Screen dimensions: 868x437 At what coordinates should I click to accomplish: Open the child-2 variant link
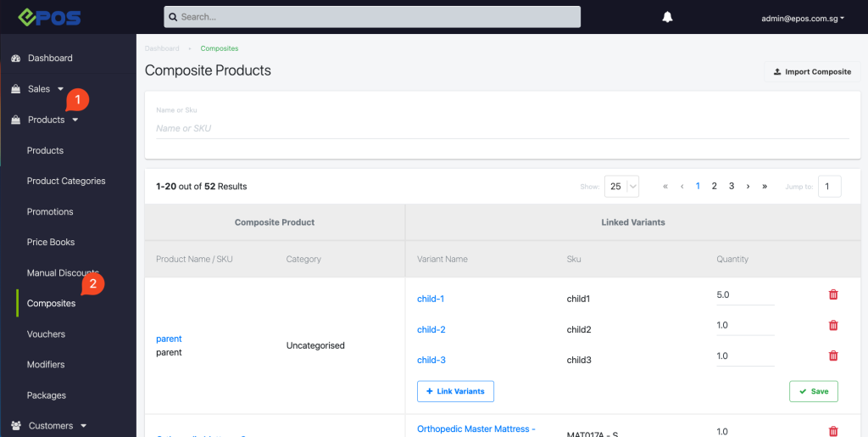point(431,329)
